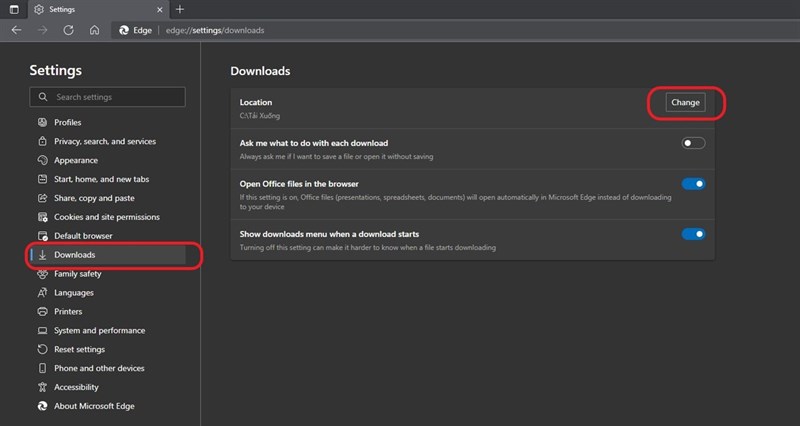Click the Accessibility icon
The height and width of the screenshot is (426, 800).
[x=42, y=387]
